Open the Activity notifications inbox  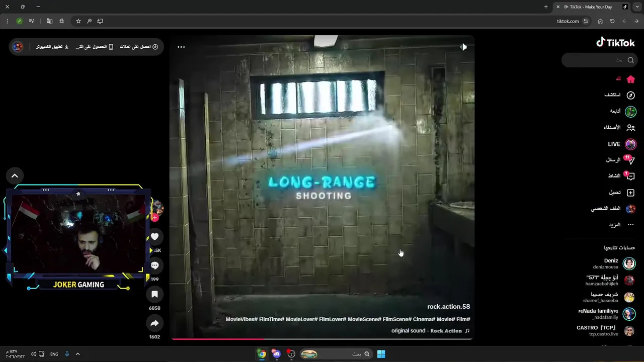click(621, 176)
